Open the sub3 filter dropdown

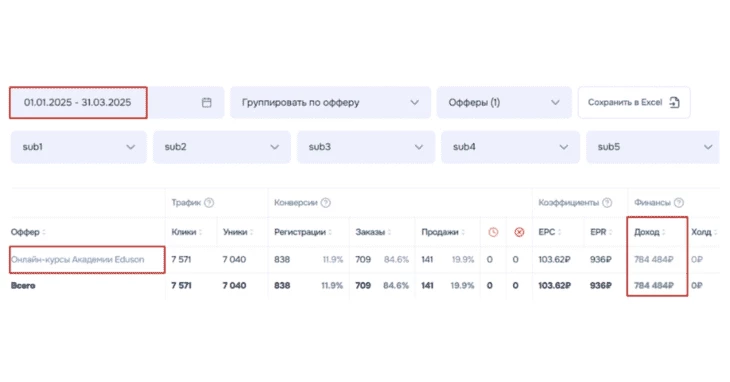tap(366, 147)
